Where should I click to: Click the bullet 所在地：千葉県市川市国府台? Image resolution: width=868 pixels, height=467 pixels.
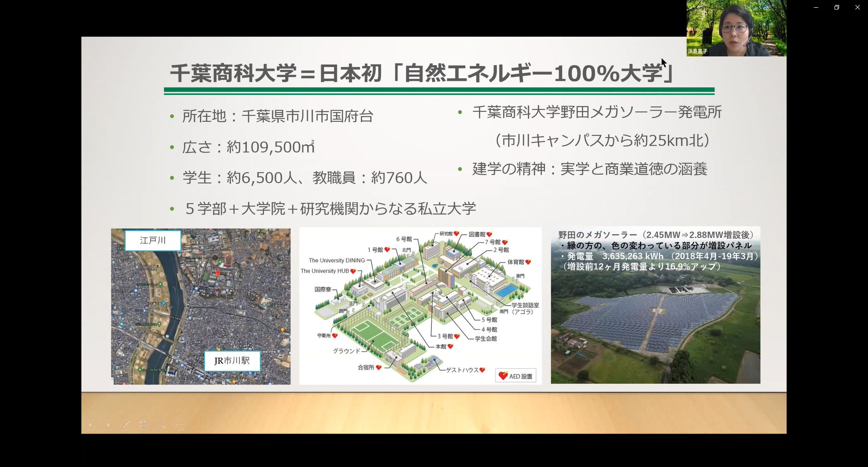pos(278,116)
